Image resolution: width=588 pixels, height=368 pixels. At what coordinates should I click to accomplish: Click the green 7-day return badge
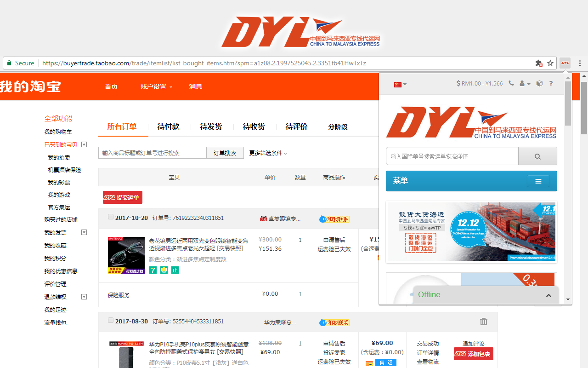[x=153, y=270]
